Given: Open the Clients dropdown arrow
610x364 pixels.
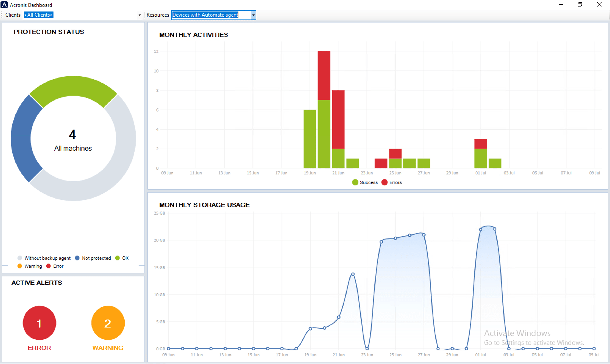Looking at the screenshot, I should click(x=139, y=15).
